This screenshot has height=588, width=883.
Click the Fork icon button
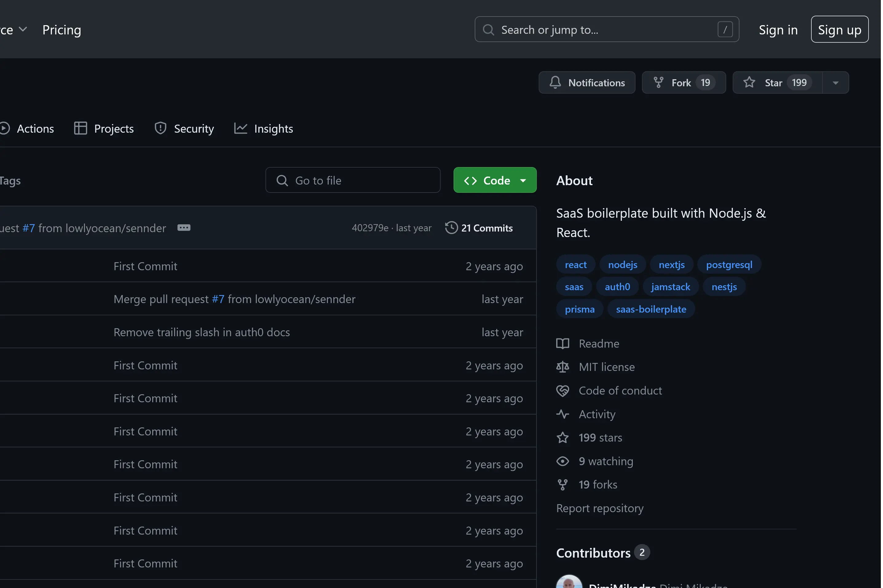point(658,82)
